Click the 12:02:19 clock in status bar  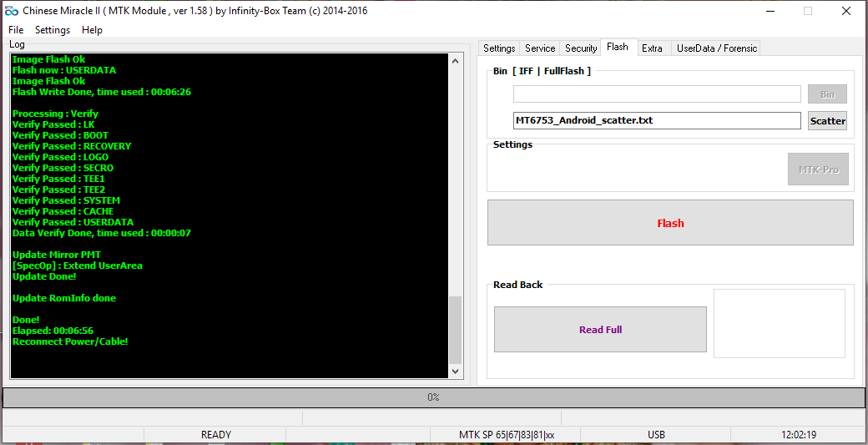coord(798,435)
